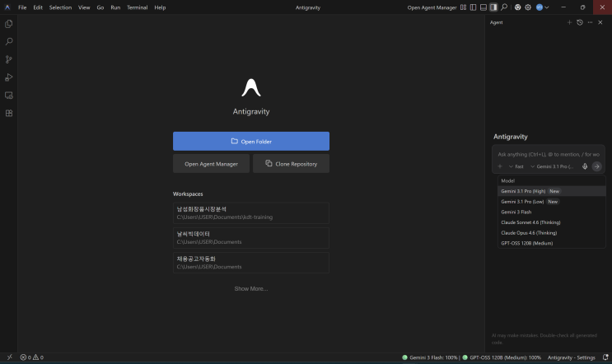
Task: Open the Edit menu
Action: click(38, 7)
